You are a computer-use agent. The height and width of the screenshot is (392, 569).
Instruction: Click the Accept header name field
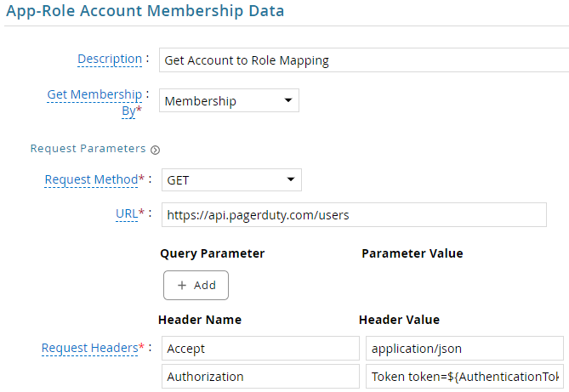(260, 349)
